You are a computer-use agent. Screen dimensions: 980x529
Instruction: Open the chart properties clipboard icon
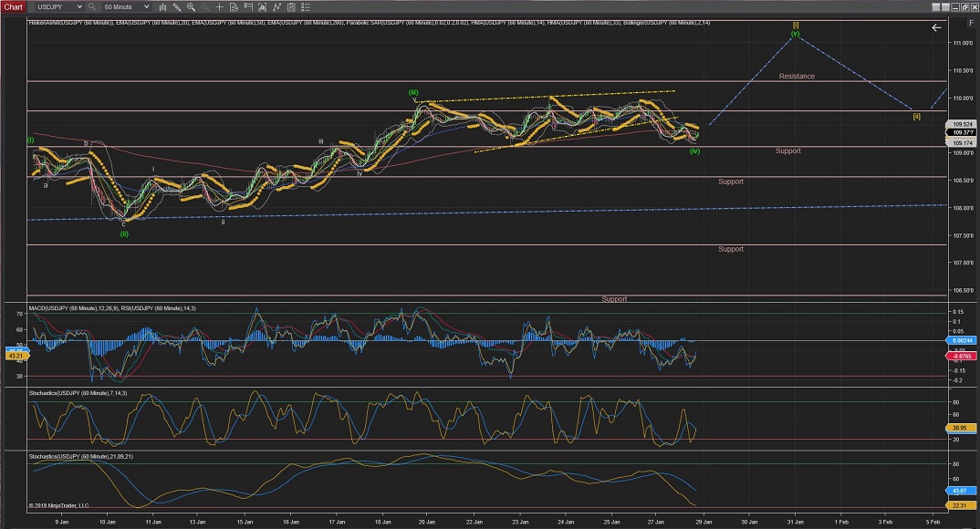pos(291,7)
